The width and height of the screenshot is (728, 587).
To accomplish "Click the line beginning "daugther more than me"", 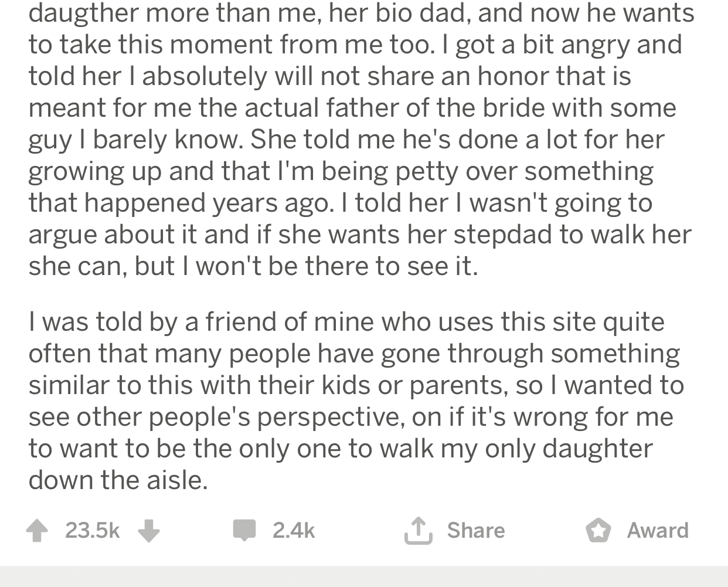I will [x=361, y=13].
